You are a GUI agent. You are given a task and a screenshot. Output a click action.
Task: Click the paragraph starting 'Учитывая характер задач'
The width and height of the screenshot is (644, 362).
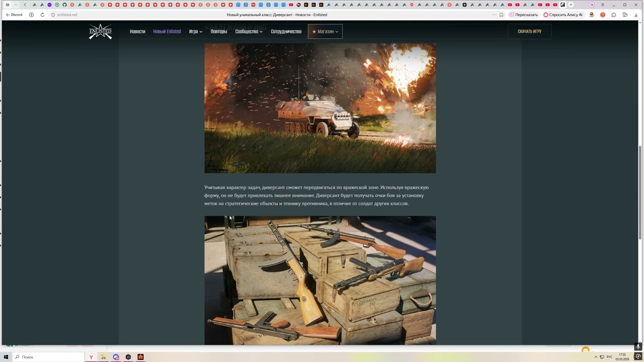(x=316, y=196)
